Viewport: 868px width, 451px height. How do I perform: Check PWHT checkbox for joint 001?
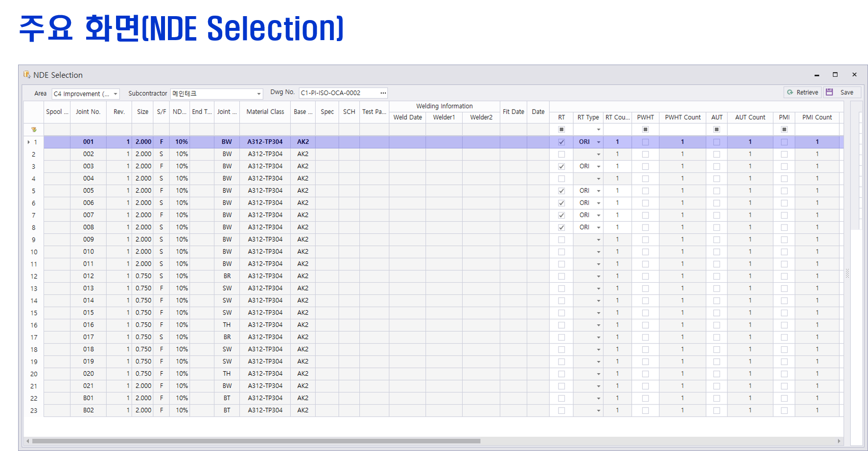[x=645, y=142]
